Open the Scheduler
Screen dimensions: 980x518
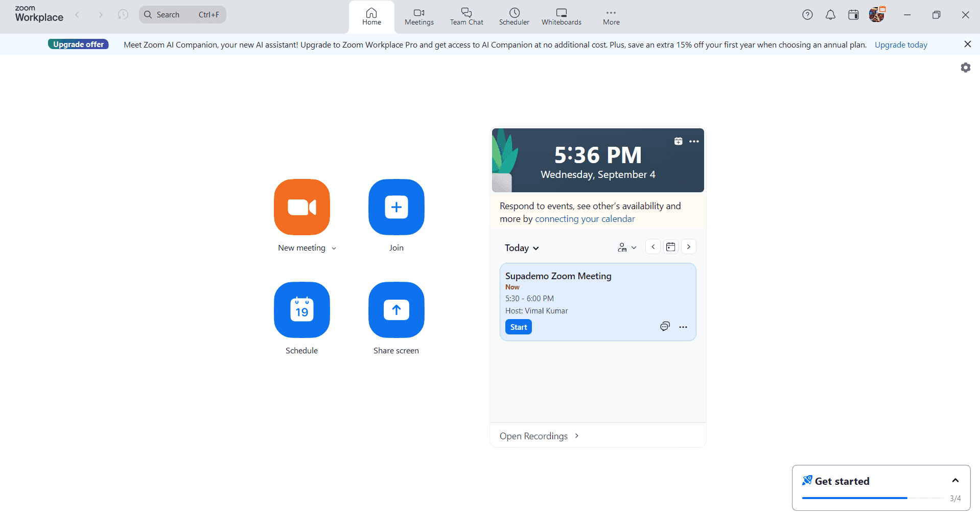[514, 16]
